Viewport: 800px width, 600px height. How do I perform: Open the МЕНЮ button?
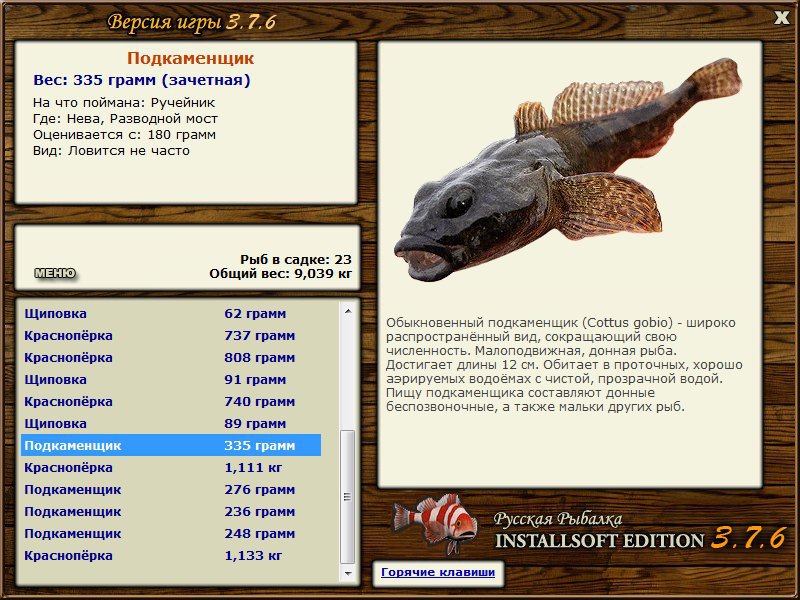[x=55, y=273]
